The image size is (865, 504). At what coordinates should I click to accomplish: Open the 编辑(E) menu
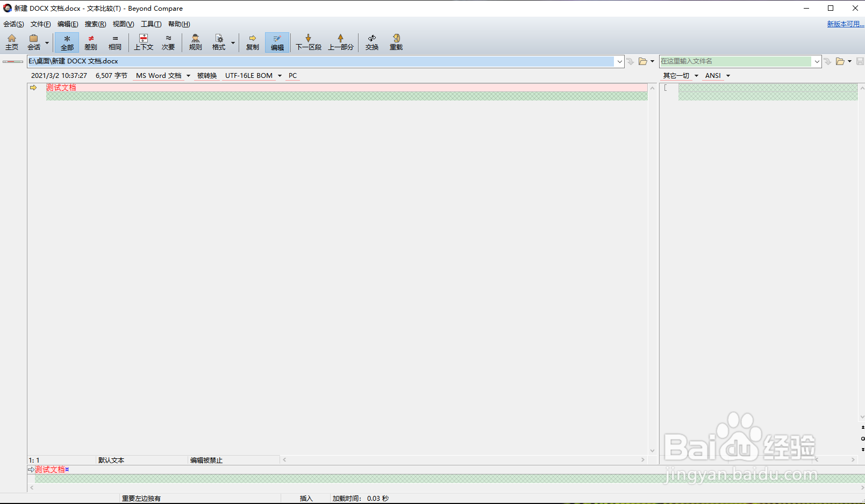click(68, 24)
